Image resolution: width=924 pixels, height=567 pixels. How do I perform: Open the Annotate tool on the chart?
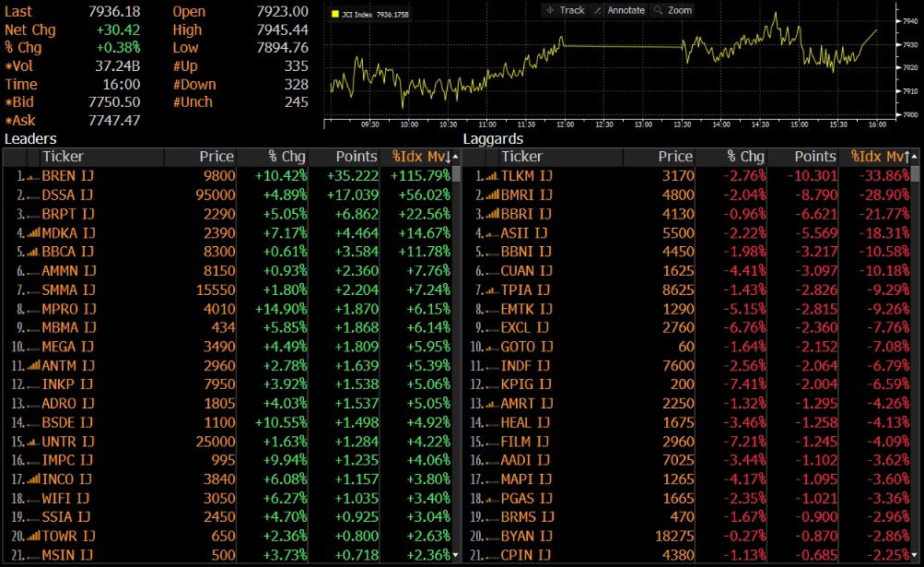click(619, 10)
